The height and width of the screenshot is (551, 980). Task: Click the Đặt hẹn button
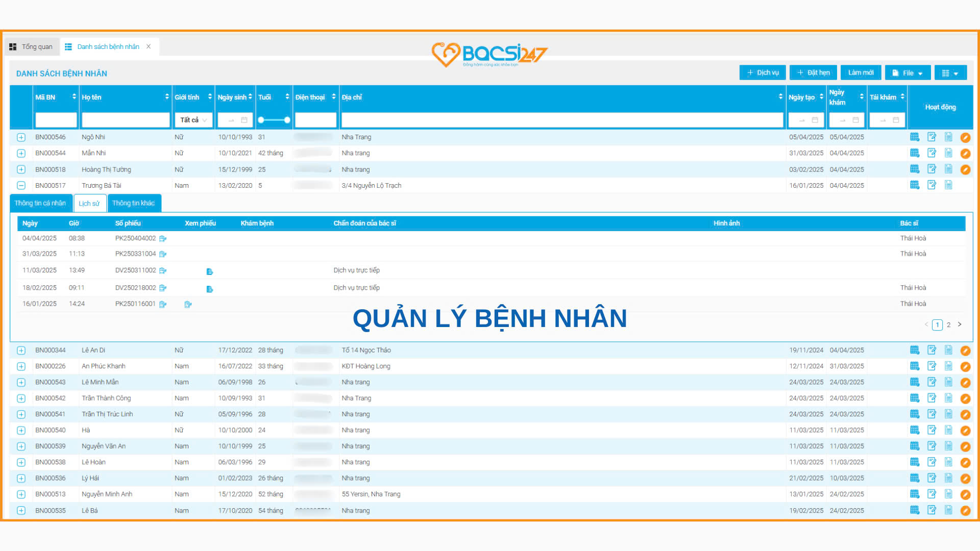pyautogui.click(x=813, y=73)
